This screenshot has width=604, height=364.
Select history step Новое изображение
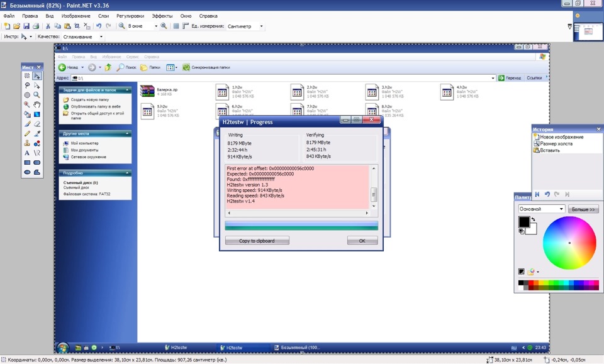click(558, 137)
